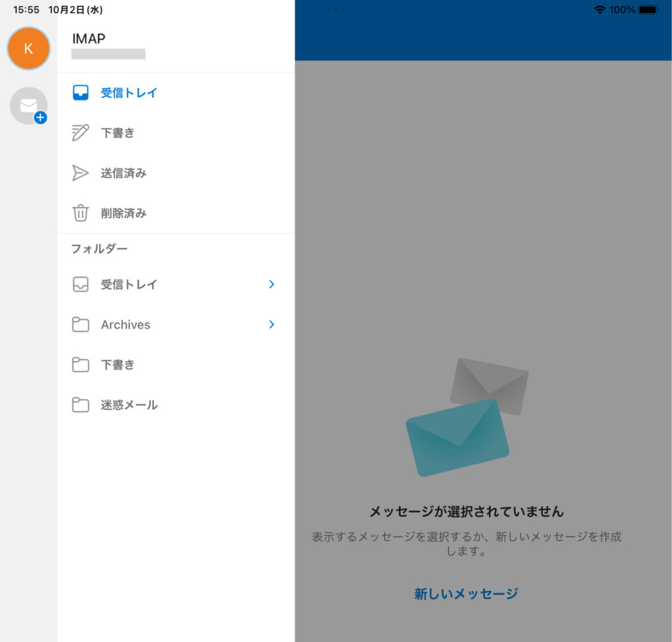The image size is (672, 642).
Task: Open 受信トレイ at top of menu
Action: 129,93
